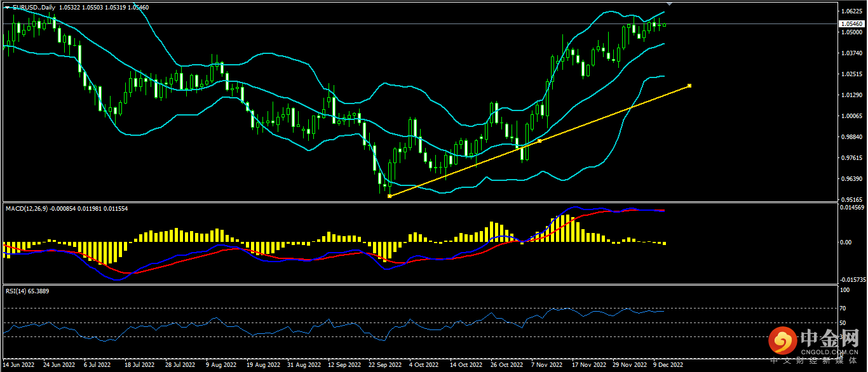Click the 7 Nov 2022 date label
This screenshot has width=868, height=372.
point(547,366)
